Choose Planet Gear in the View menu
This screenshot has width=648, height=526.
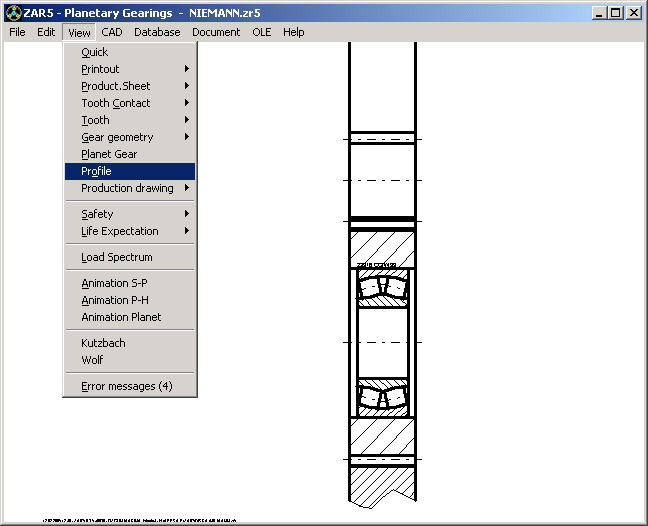pyautogui.click(x=109, y=154)
